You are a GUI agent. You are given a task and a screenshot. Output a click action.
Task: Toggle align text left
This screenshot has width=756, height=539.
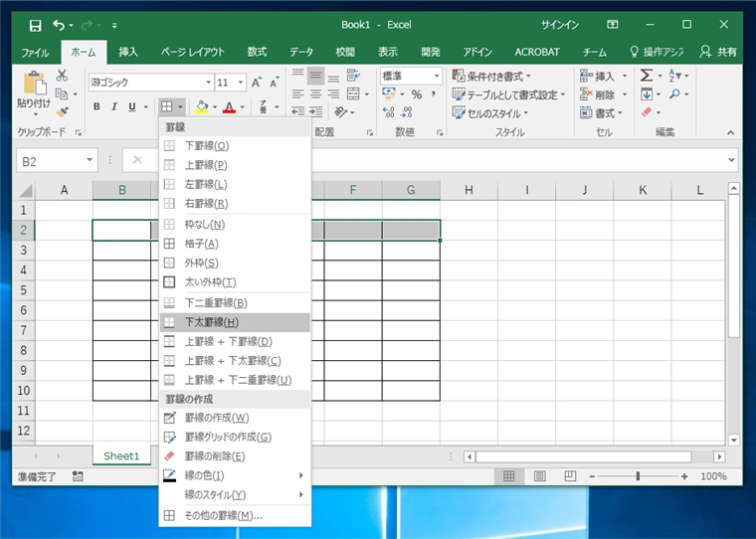298,93
